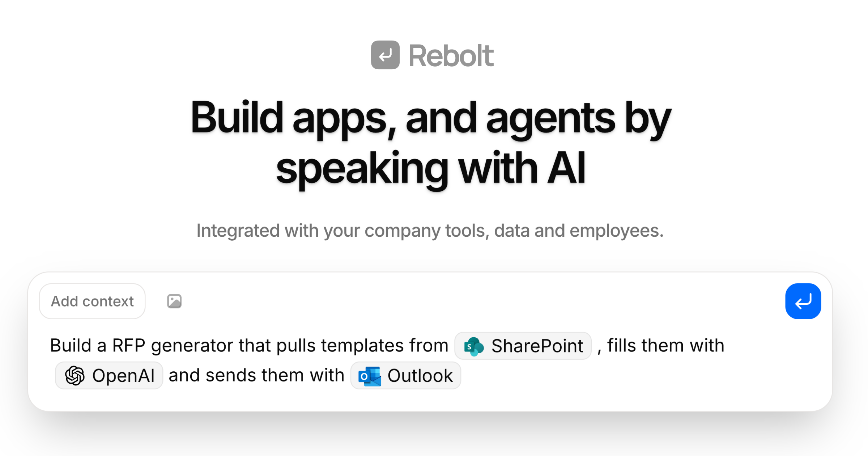
Task: Click empty space after the Outlook chip
Action: (615, 376)
